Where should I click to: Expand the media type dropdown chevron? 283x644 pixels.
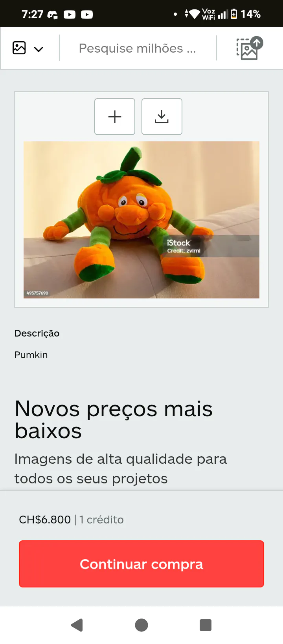tap(39, 49)
